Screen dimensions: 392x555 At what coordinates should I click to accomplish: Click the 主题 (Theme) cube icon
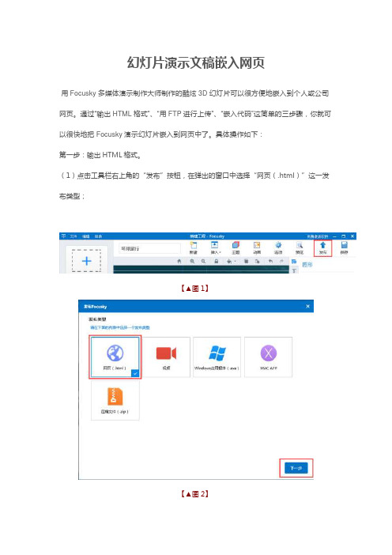point(236,245)
